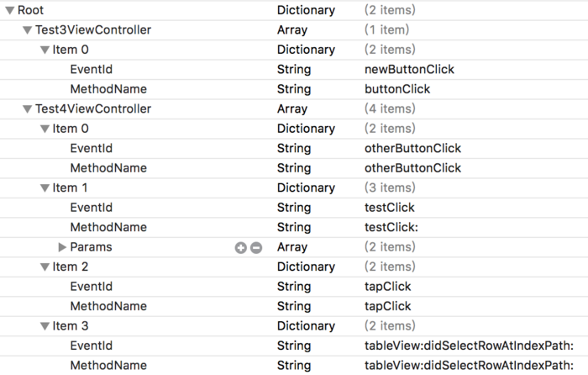Click the (2 items) value on Params row
The height and width of the screenshot is (375, 588).
(x=390, y=247)
